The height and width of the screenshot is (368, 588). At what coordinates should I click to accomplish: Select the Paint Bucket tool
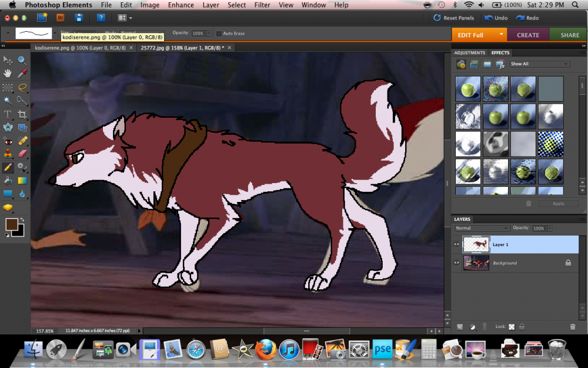(x=8, y=181)
